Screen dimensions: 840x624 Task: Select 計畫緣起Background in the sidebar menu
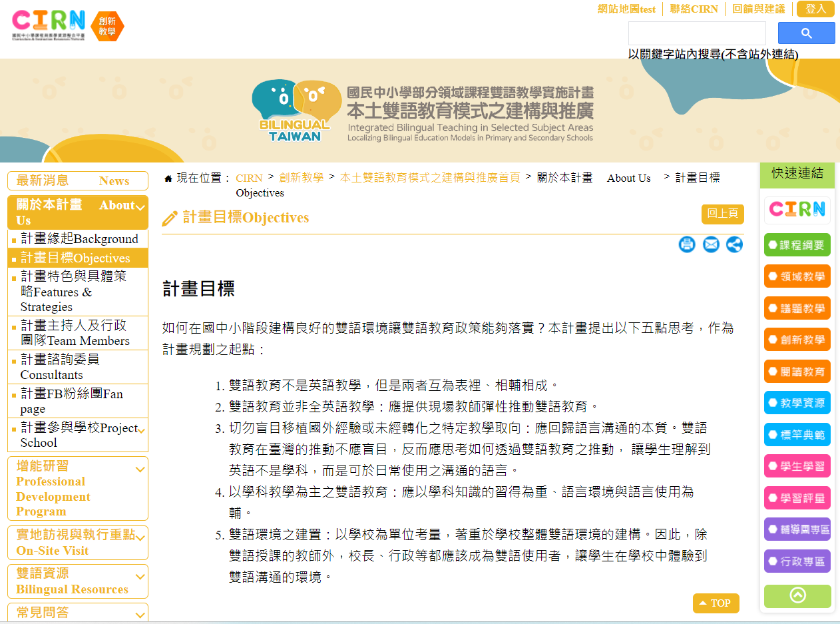[78, 238]
